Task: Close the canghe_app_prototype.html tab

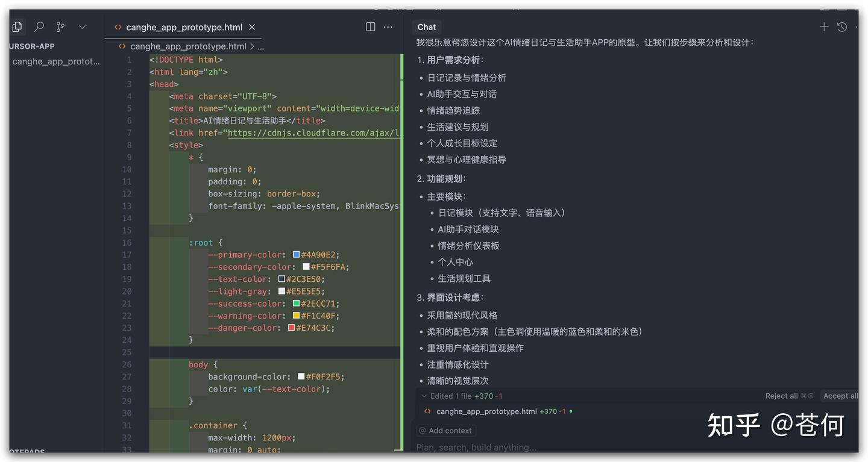Action: coord(251,27)
